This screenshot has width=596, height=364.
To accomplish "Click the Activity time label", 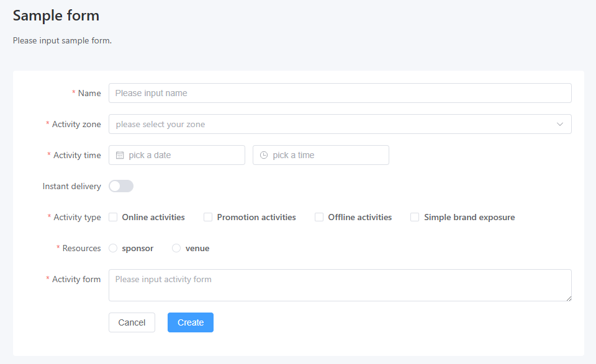I will pos(77,155).
